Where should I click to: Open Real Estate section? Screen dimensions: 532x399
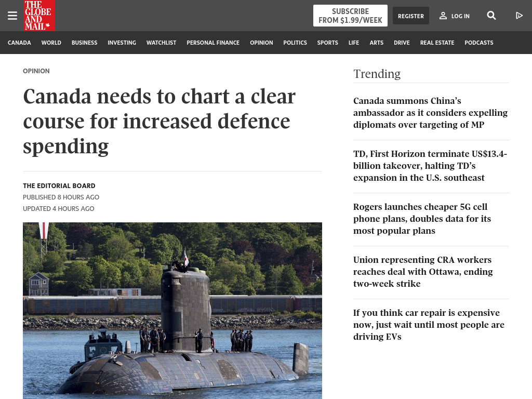click(437, 43)
